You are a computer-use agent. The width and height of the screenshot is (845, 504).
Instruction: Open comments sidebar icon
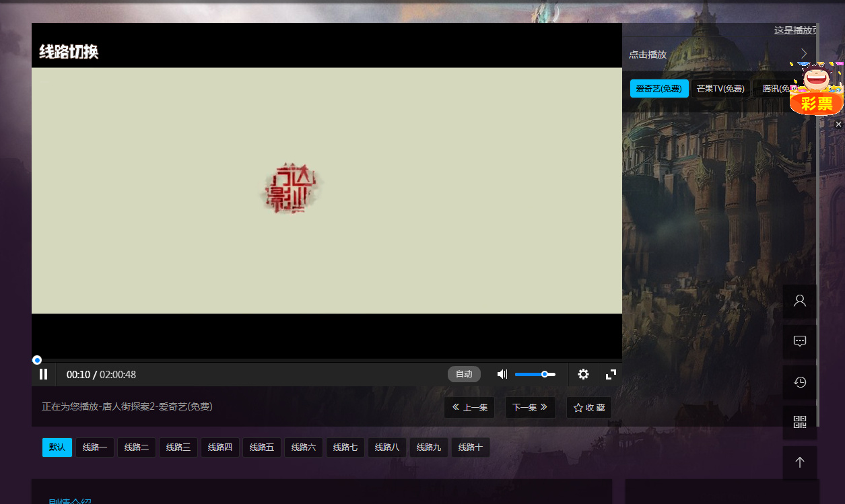[x=799, y=341]
